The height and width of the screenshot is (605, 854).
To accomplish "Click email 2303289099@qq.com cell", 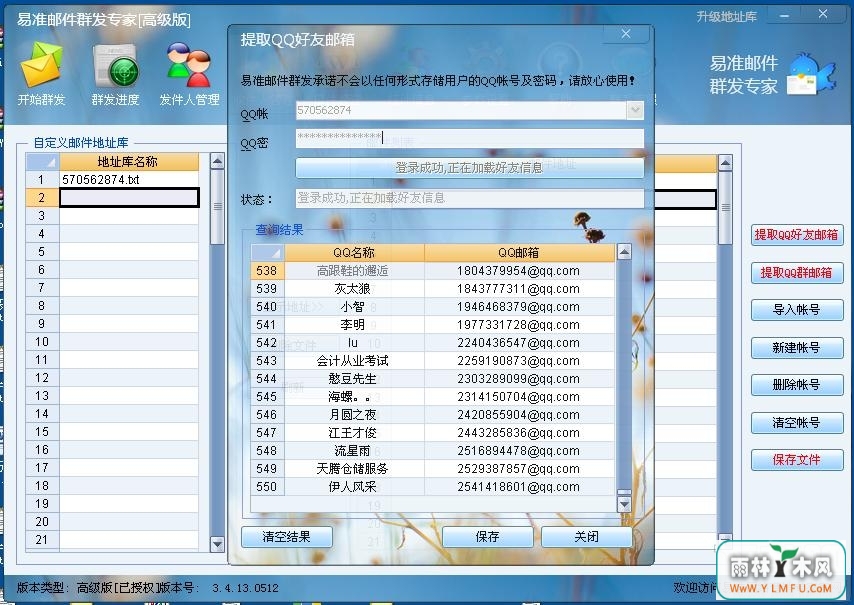I will (519, 378).
